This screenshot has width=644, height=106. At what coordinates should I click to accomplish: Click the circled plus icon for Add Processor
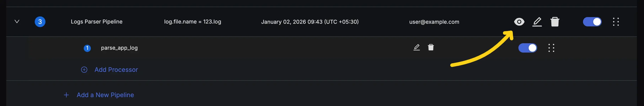point(84,70)
